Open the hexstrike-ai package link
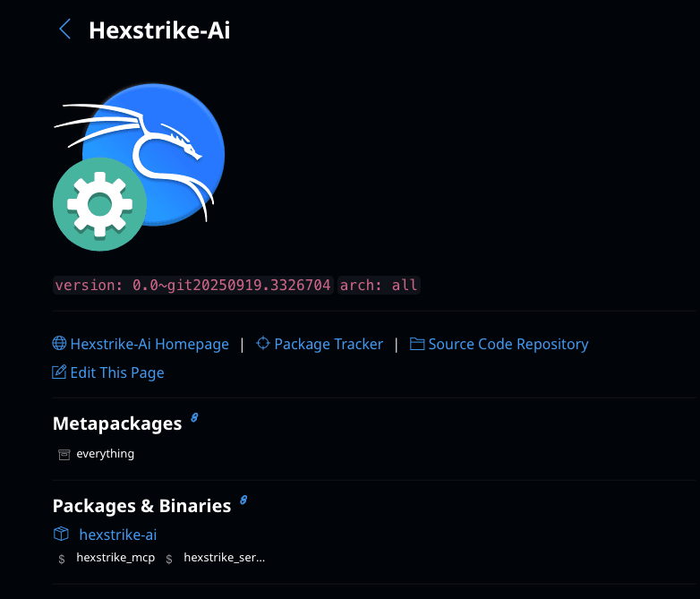 pos(118,535)
